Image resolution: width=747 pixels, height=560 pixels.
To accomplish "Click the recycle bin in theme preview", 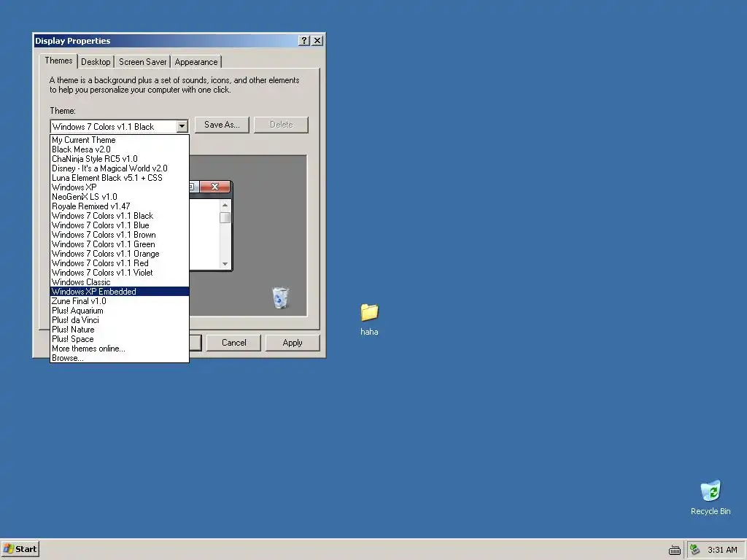I will coord(281,297).
